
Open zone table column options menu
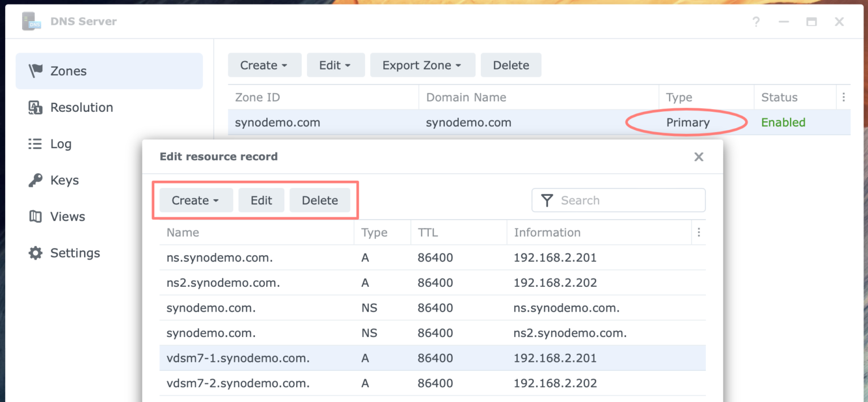pyautogui.click(x=843, y=97)
